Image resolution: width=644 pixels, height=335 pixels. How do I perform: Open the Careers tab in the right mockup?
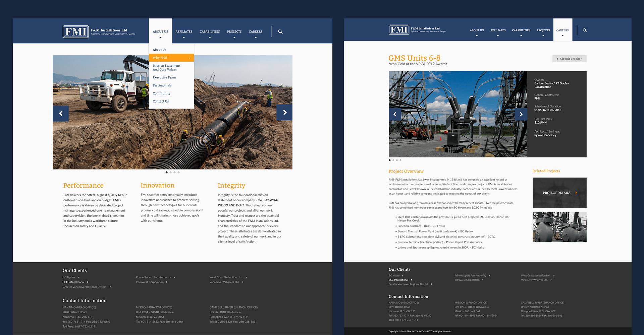coord(562,30)
